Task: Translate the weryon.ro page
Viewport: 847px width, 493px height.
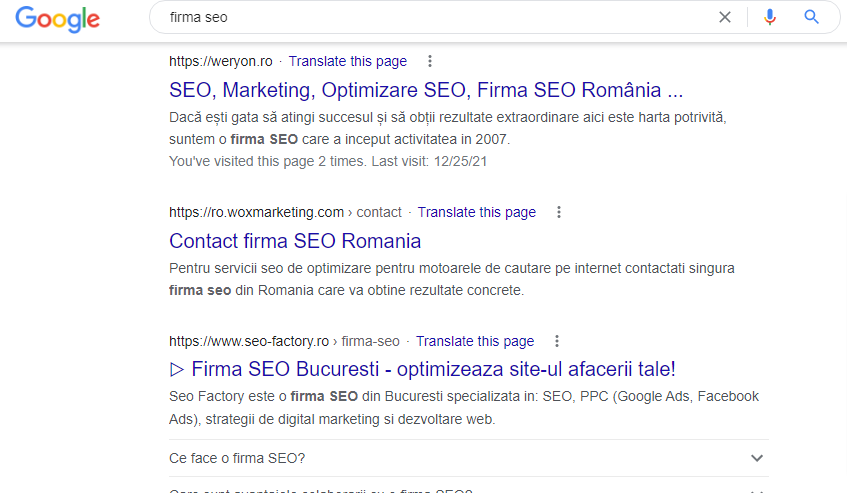Action: pos(347,61)
